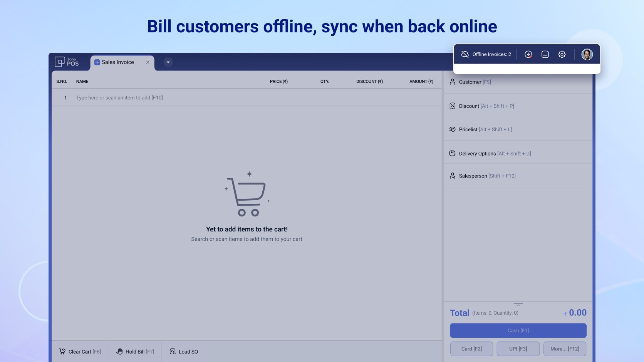This screenshot has height=362, width=644.
Task: Click the QTY. column header
Action: coord(325,82)
